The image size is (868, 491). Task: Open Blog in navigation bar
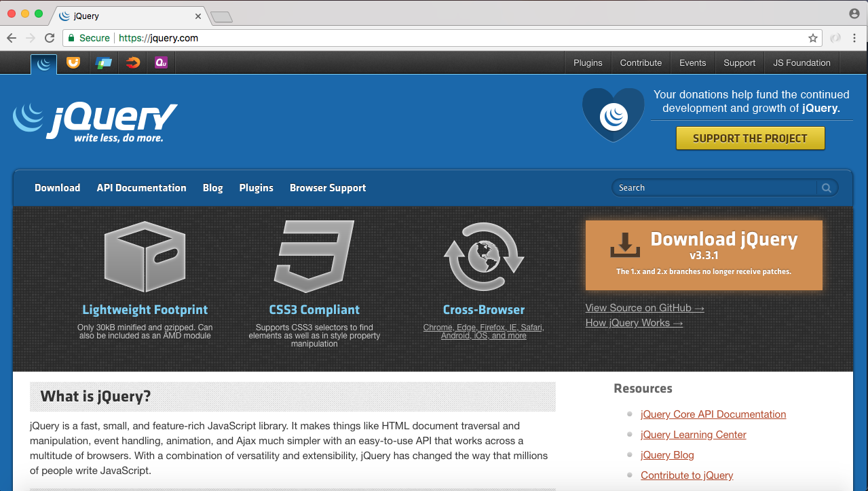pyautogui.click(x=212, y=188)
